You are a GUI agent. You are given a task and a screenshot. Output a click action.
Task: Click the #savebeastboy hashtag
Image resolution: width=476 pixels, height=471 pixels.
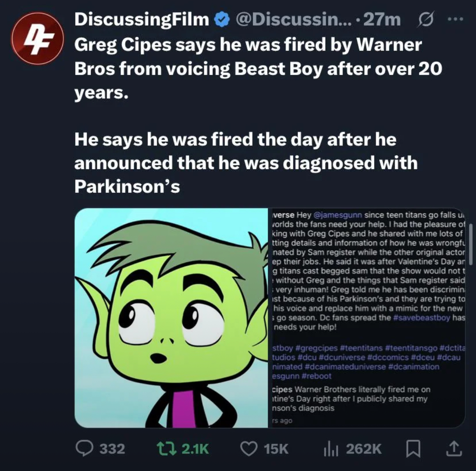click(421, 317)
